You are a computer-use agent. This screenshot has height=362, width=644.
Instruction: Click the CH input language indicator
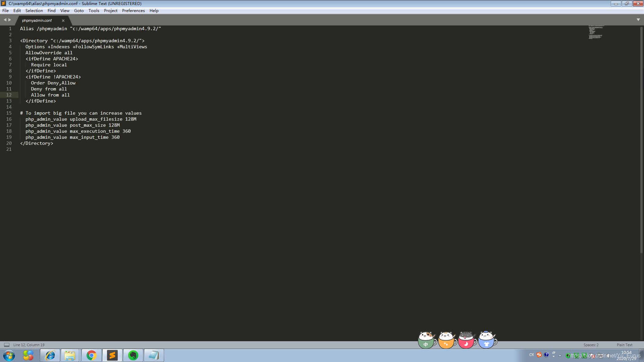pyautogui.click(x=531, y=355)
